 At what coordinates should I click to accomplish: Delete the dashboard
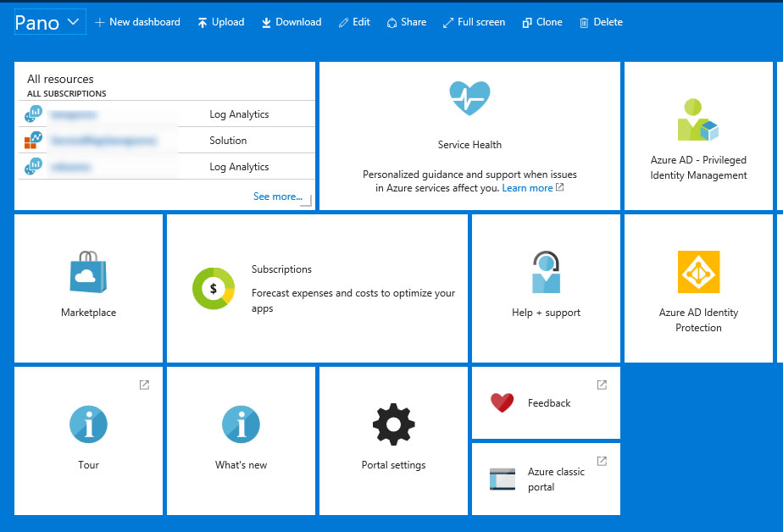(601, 22)
